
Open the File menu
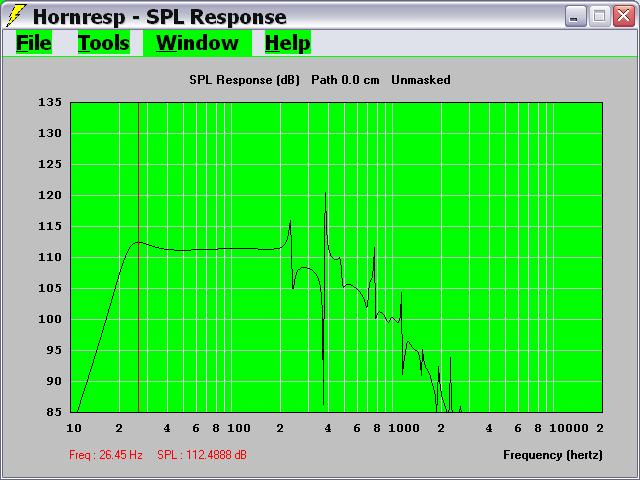(34, 42)
